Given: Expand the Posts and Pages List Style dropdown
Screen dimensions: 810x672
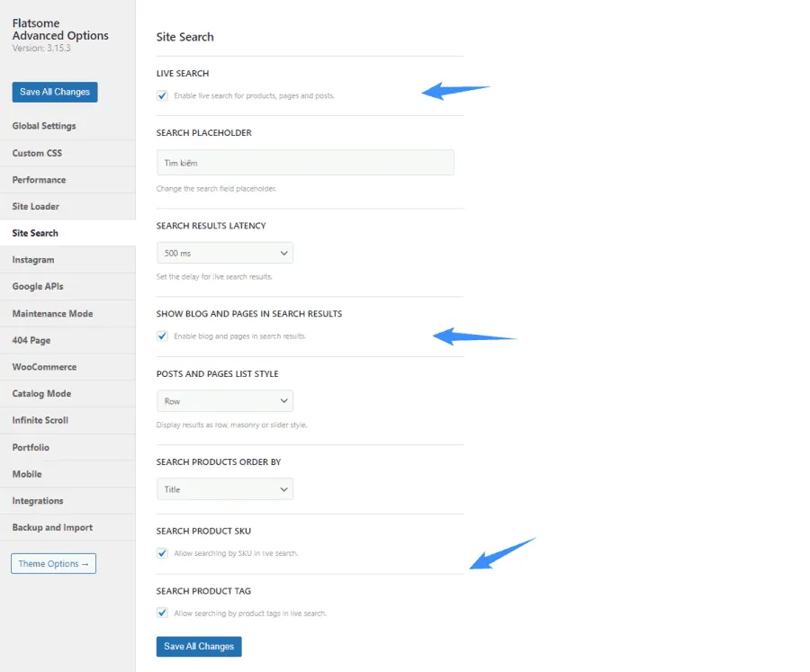Looking at the screenshot, I should point(224,401).
